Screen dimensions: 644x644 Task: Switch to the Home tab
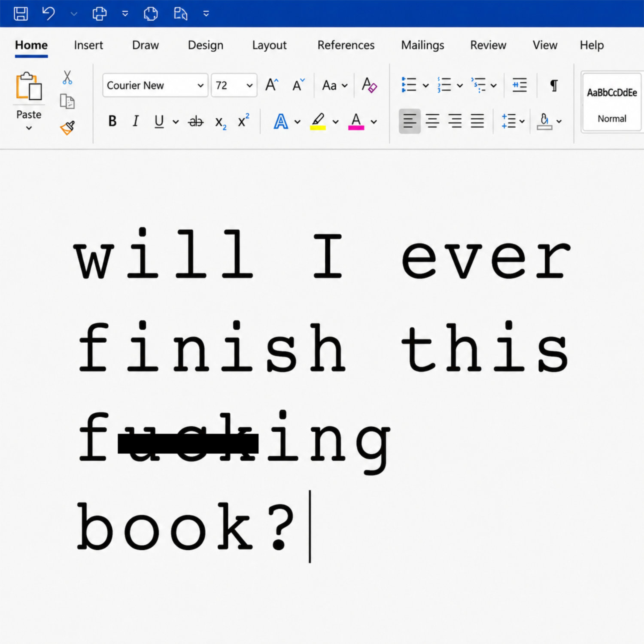(31, 45)
